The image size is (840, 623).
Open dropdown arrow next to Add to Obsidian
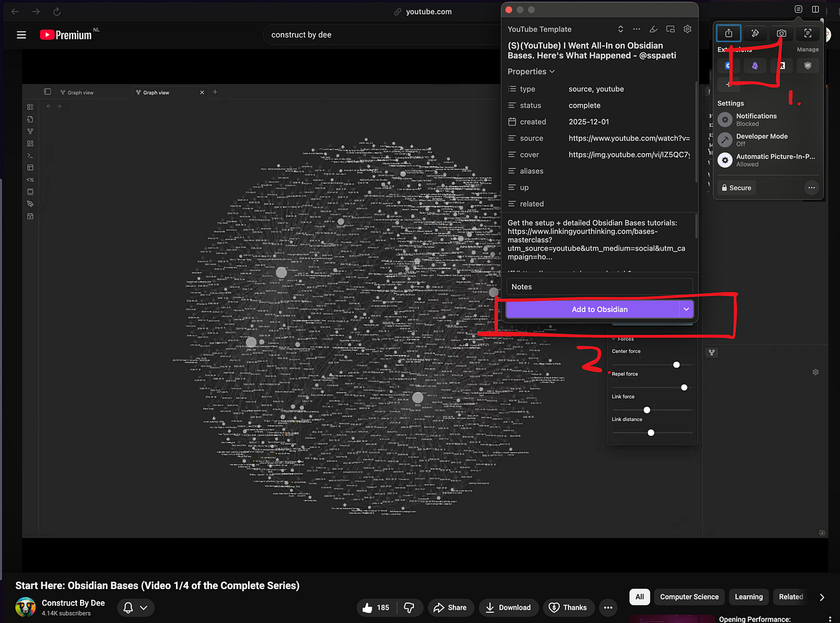click(x=686, y=309)
